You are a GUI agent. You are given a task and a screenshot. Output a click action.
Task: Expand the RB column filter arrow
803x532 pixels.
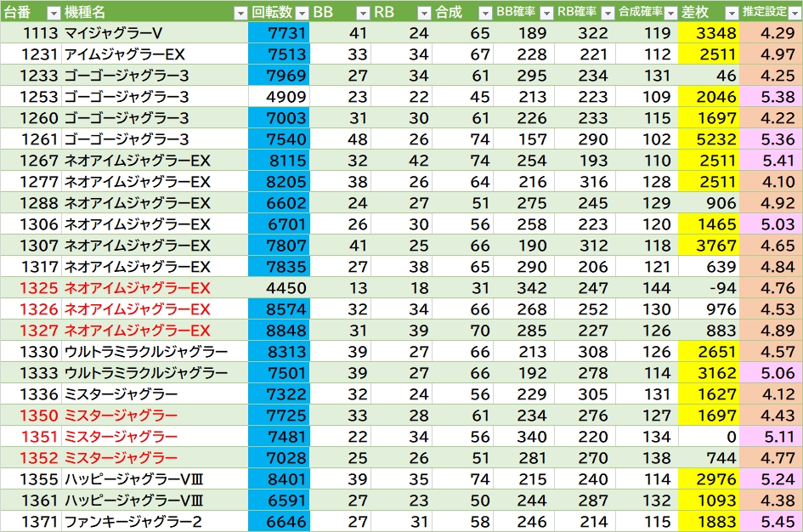[x=424, y=13]
